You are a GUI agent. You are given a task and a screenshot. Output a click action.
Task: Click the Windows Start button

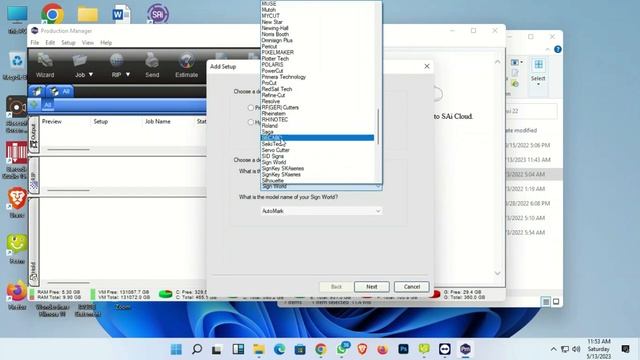coord(176,349)
